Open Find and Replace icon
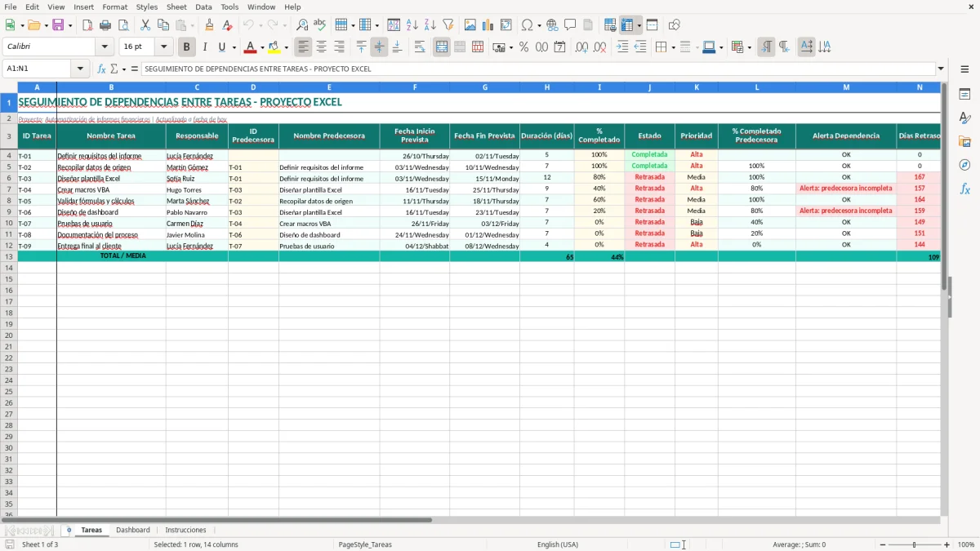980x551 pixels. pos(302,25)
